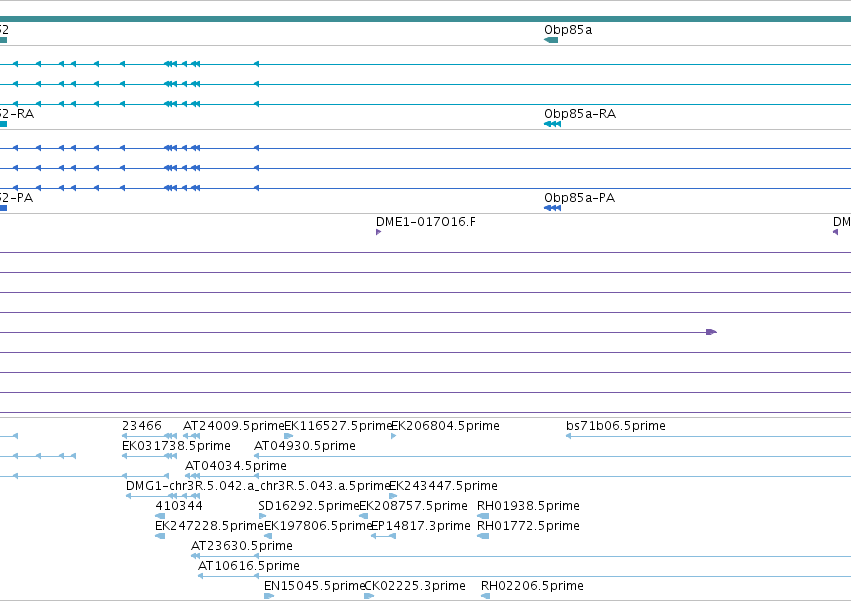The height and width of the screenshot is (601, 851).
Task: Select the 23466 label
Action: [x=142, y=426]
